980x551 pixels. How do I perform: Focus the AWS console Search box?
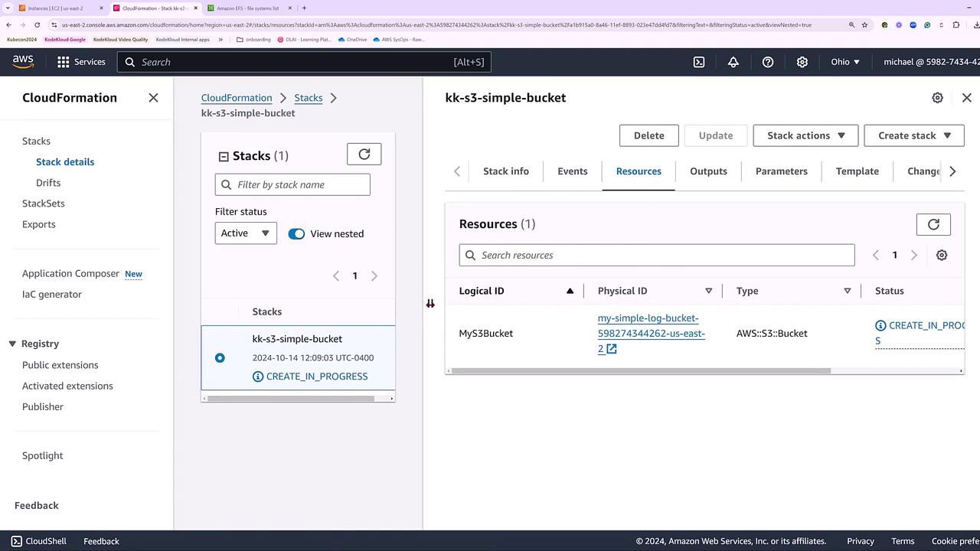point(304,62)
